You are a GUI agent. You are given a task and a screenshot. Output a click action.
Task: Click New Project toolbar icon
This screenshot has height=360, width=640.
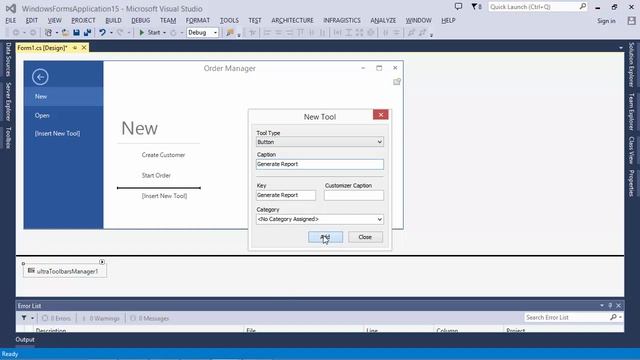pyautogui.click(x=49, y=32)
